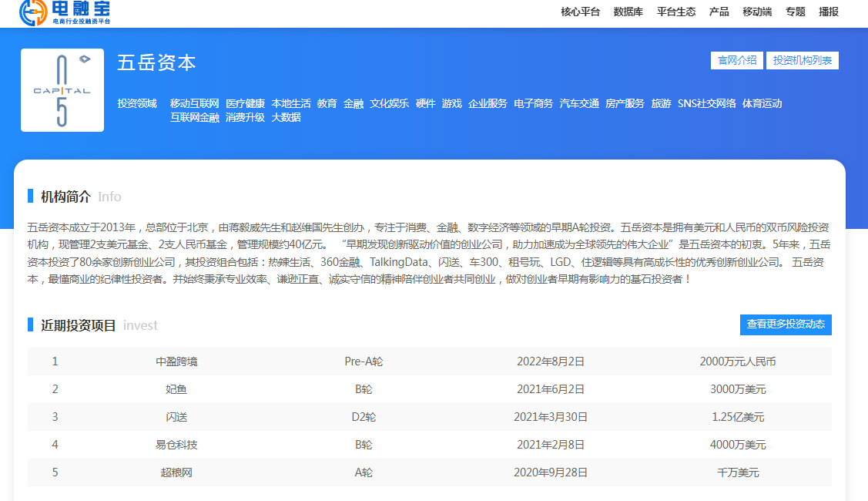Click the amount 4000万美元
The height and width of the screenshot is (501, 868).
click(x=738, y=445)
